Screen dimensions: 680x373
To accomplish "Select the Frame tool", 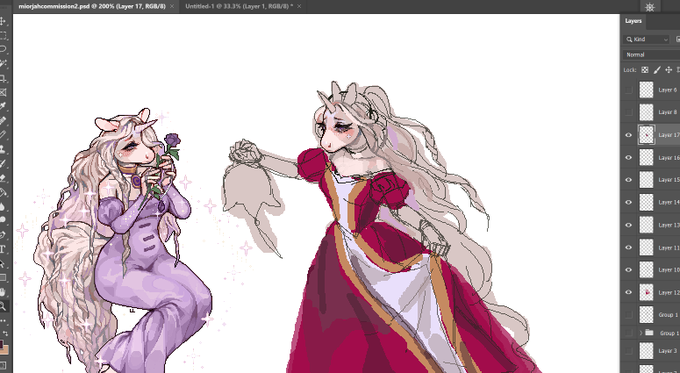I will [x=3, y=92].
